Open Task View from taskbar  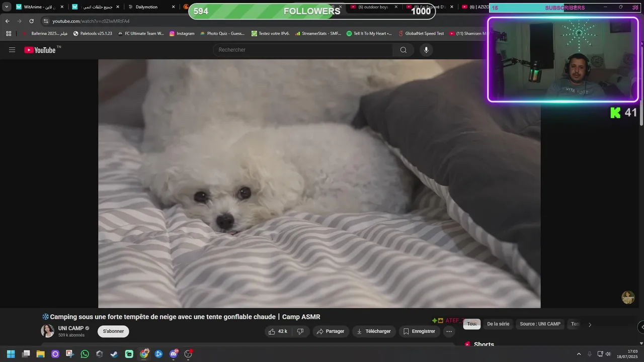click(26, 354)
